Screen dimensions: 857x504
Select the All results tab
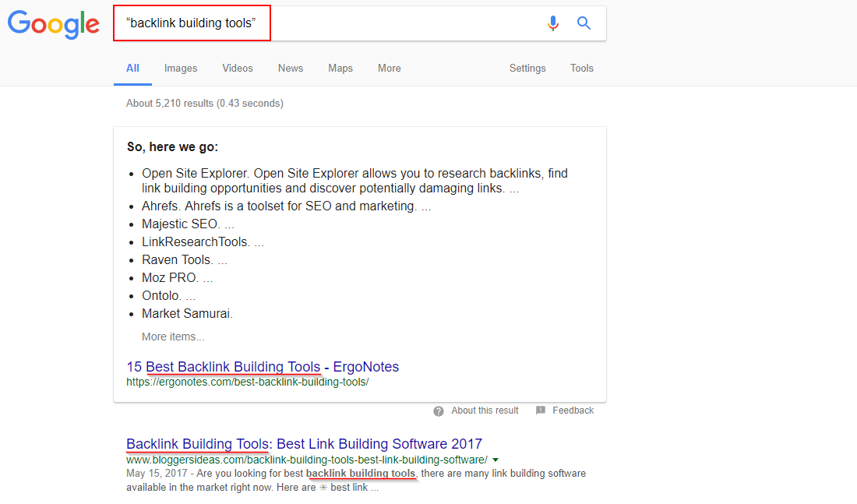(x=132, y=69)
